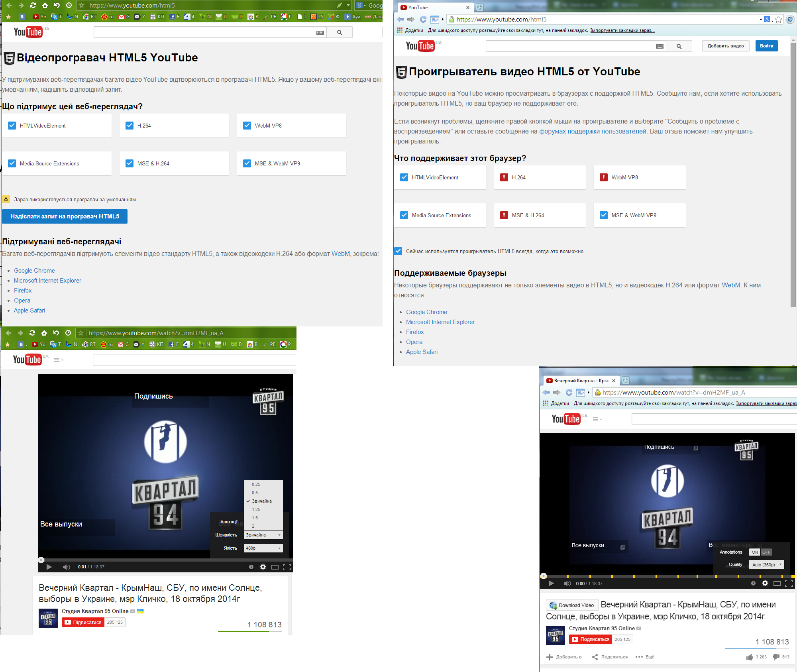Screen dimensions: 797x672
Task: Toggle HTMLVideoElement checkbox on Russian page
Action: click(x=404, y=177)
